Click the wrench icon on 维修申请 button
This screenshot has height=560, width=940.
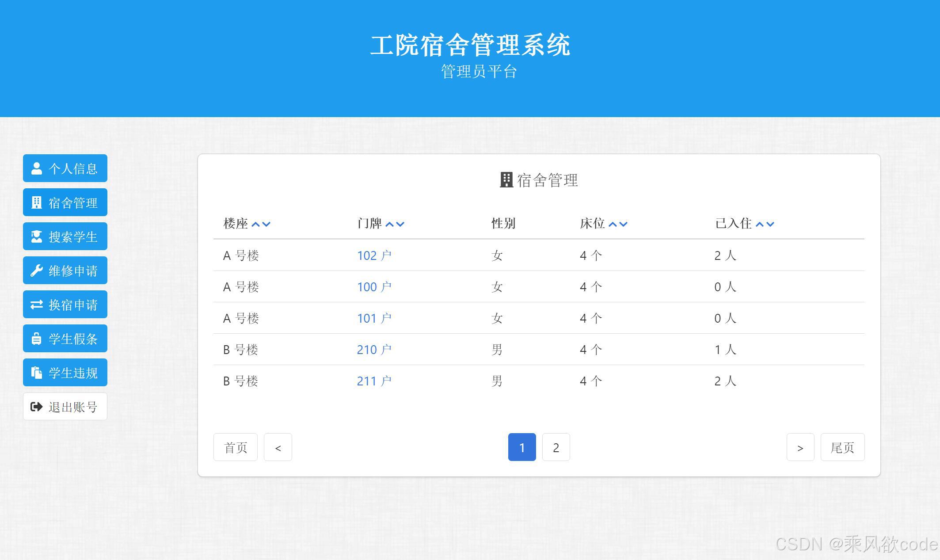(36, 270)
